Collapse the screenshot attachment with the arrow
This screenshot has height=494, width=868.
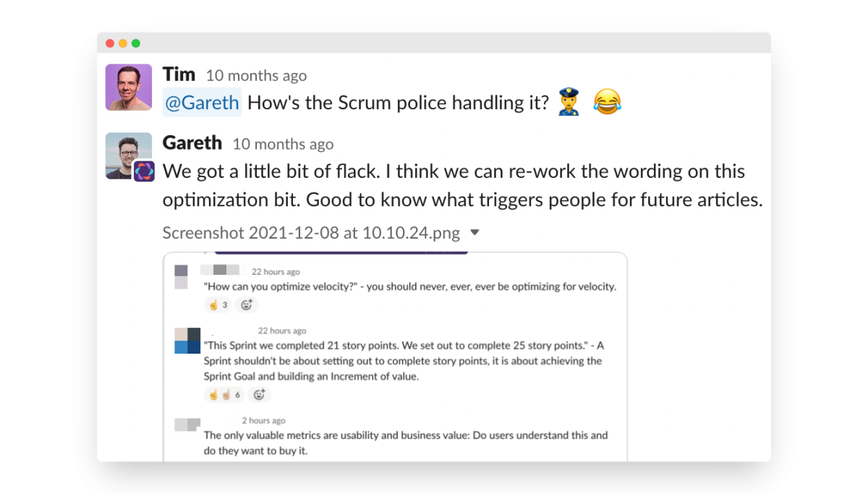[475, 233]
